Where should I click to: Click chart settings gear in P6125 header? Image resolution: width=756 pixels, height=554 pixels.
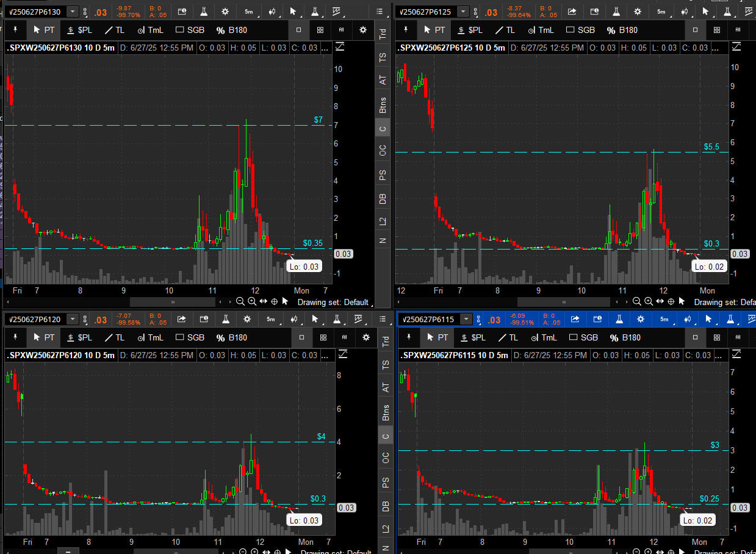(x=638, y=12)
